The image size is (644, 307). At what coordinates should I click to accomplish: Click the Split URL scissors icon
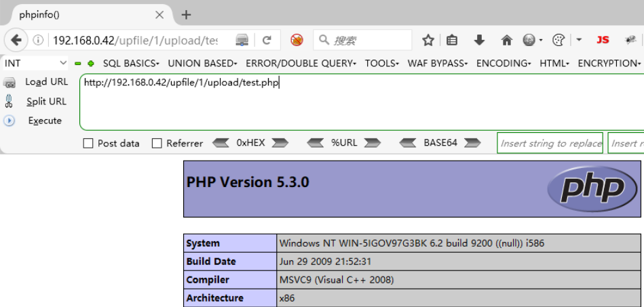(x=9, y=101)
